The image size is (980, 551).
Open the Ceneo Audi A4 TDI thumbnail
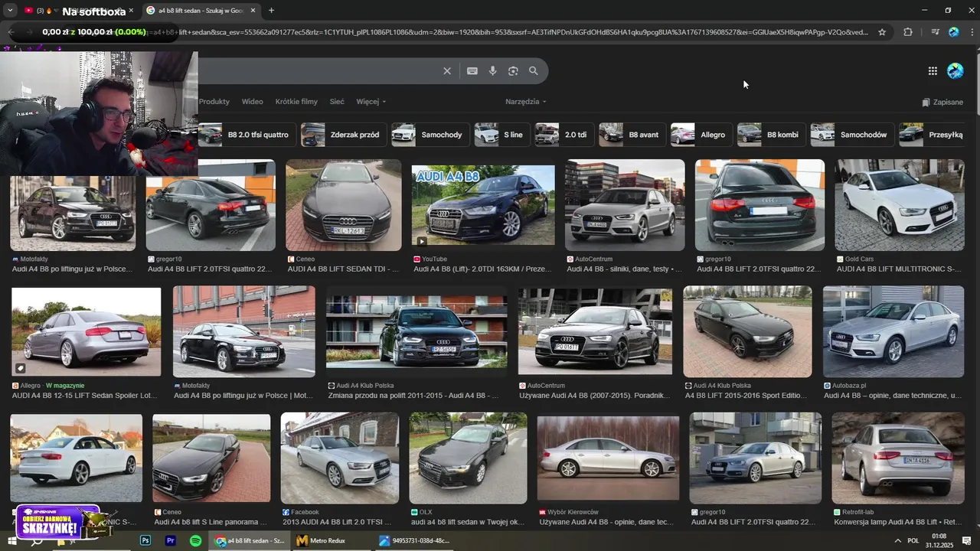[344, 205]
